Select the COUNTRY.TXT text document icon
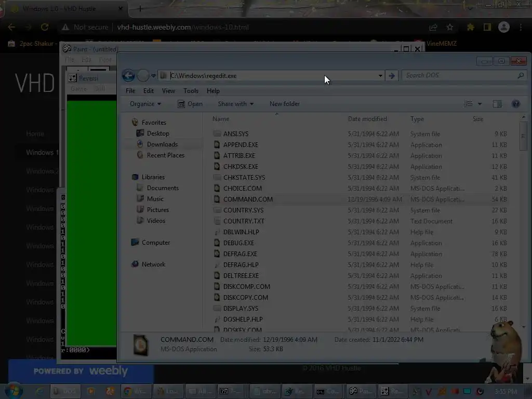This screenshot has width=532, height=399. 217,221
